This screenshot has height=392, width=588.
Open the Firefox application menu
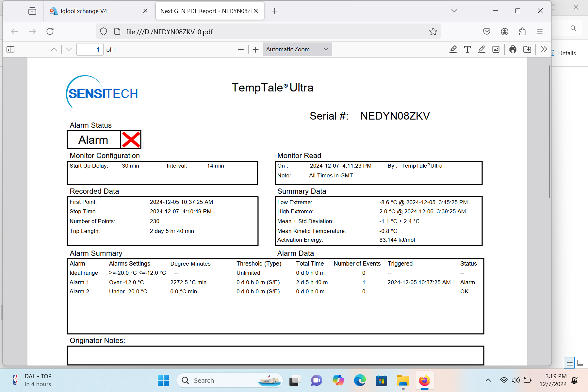(540, 31)
